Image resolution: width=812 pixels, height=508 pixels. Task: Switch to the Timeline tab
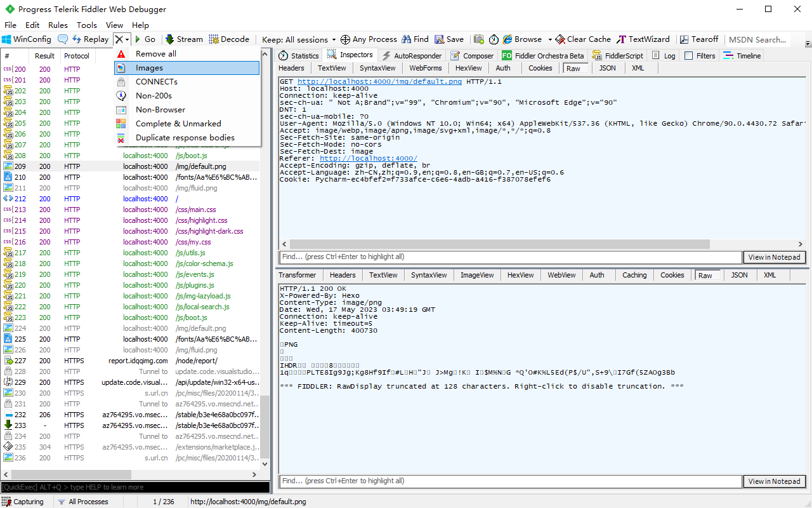point(742,56)
